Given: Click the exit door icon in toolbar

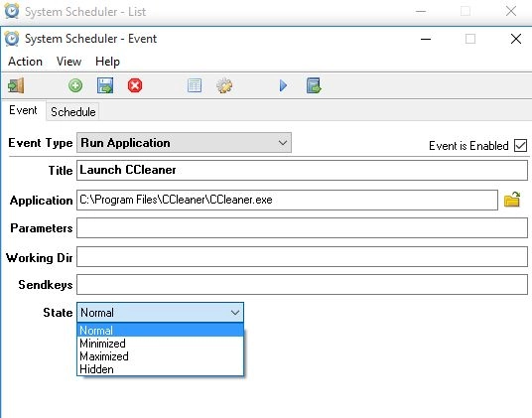Looking at the screenshot, I should click(x=16, y=85).
